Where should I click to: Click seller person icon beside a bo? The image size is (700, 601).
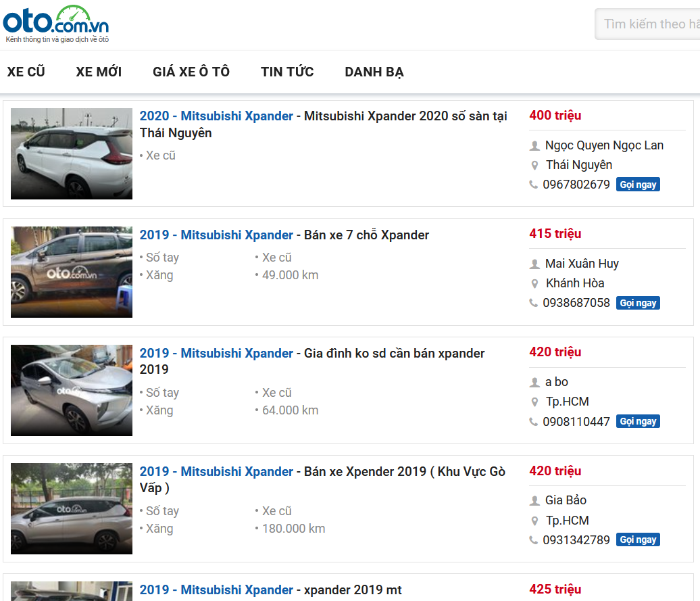[x=534, y=382]
